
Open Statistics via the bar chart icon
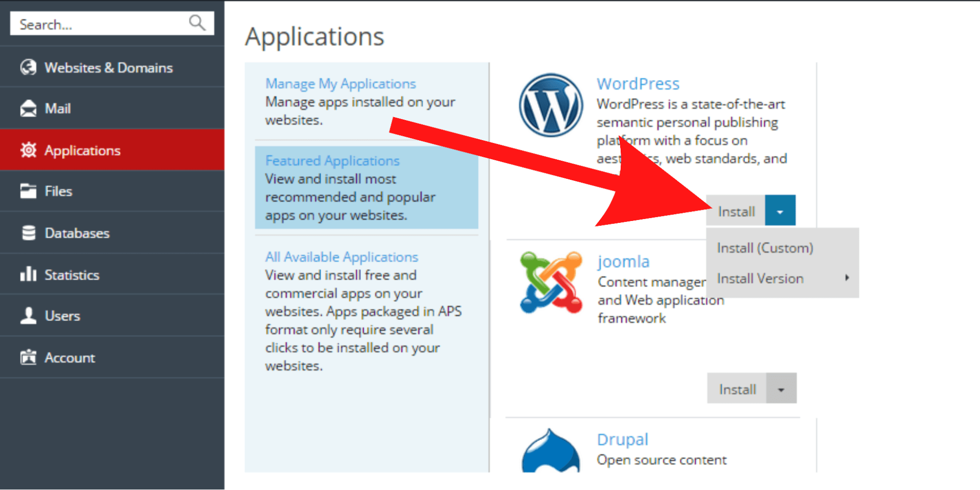point(28,274)
